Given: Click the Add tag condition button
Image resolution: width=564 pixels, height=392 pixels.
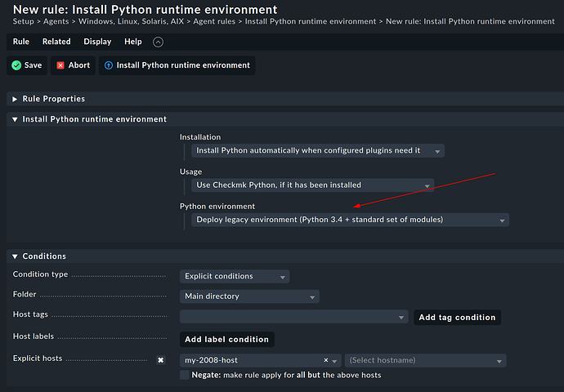Looking at the screenshot, I should pyautogui.click(x=456, y=317).
